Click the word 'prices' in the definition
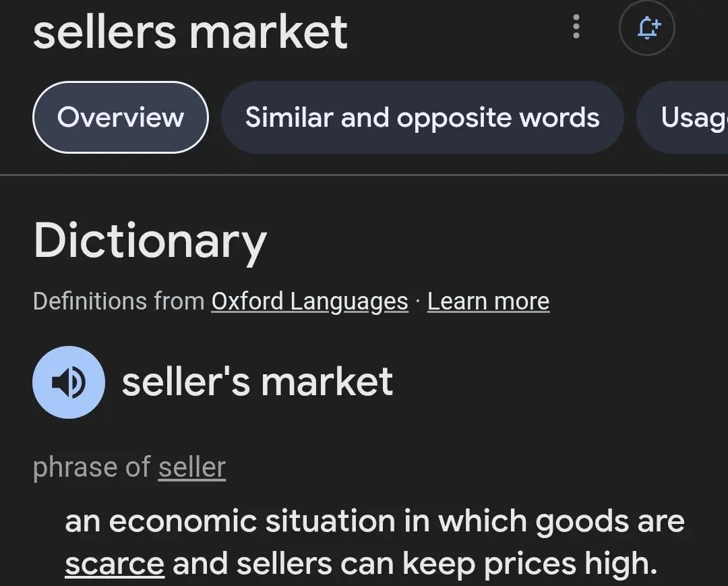Image resolution: width=728 pixels, height=586 pixels. point(530,564)
